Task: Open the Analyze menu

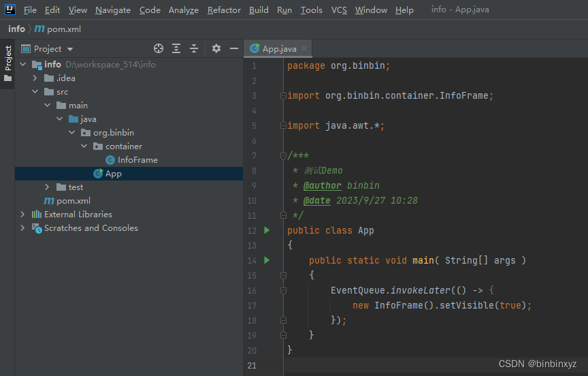Action: tap(183, 10)
